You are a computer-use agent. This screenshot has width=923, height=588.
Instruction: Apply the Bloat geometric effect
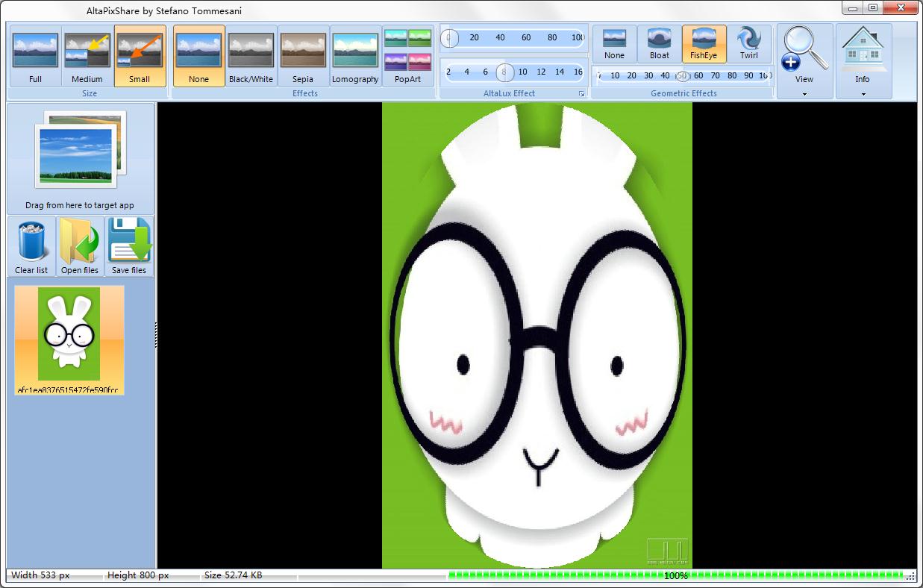coord(660,44)
